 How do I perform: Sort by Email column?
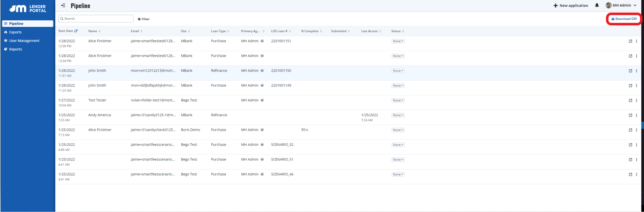(137, 31)
